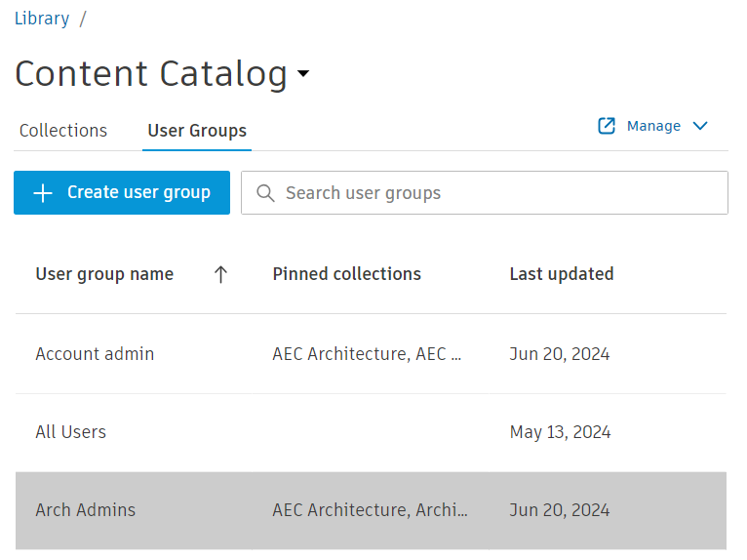Expand the Manage dropdown chevron

[699, 126]
